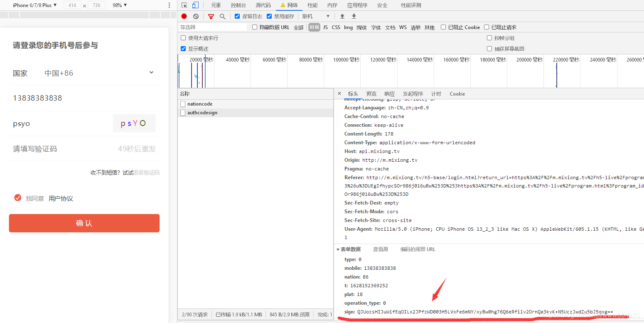Switch to the Elements (元素) tab
This screenshot has width=644, height=323.
click(216, 5)
